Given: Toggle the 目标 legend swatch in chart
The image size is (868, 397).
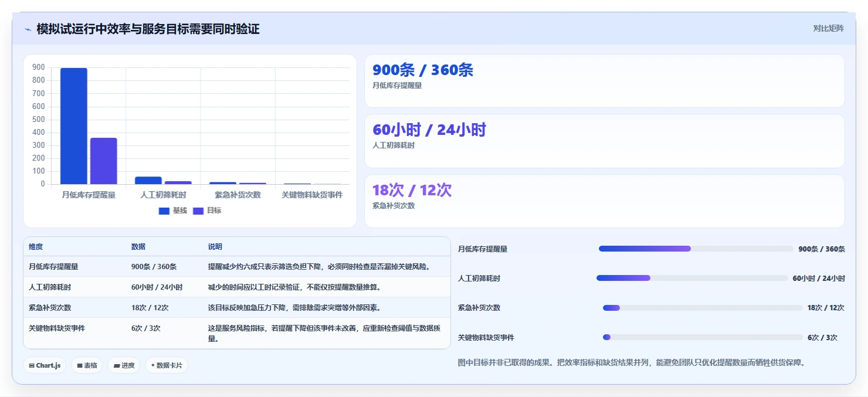Looking at the screenshot, I should click(198, 211).
